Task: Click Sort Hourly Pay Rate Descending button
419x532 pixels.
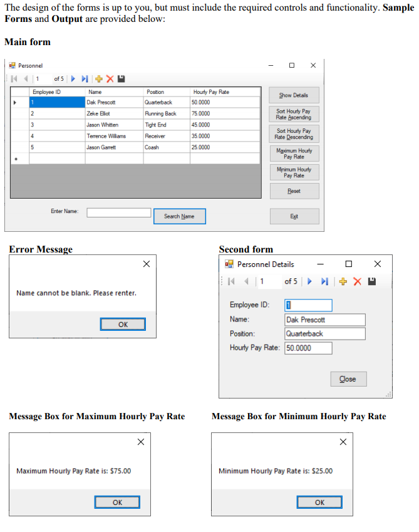Action: 294,134
